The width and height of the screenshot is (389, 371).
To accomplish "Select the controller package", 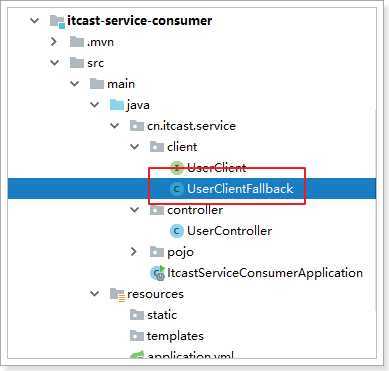I will [195, 210].
